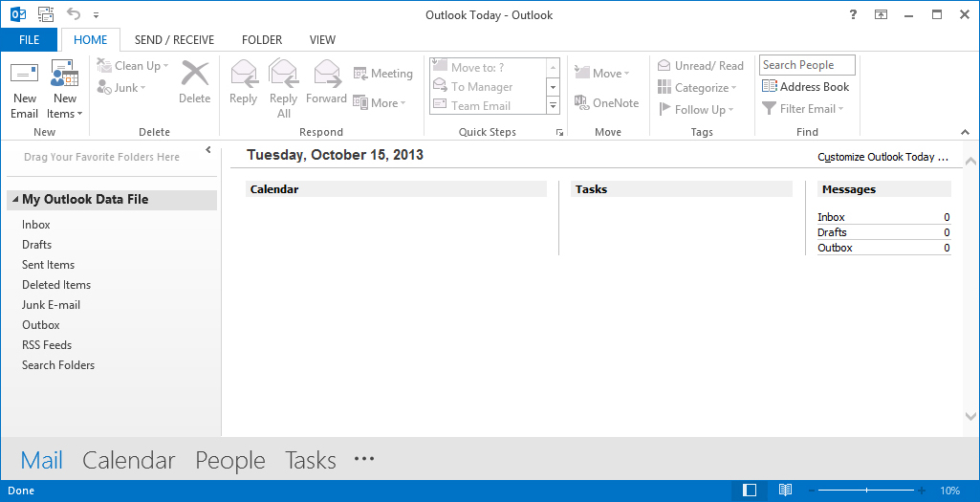Open Customize Quick Access Toolbar dropdown

[x=96, y=14]
